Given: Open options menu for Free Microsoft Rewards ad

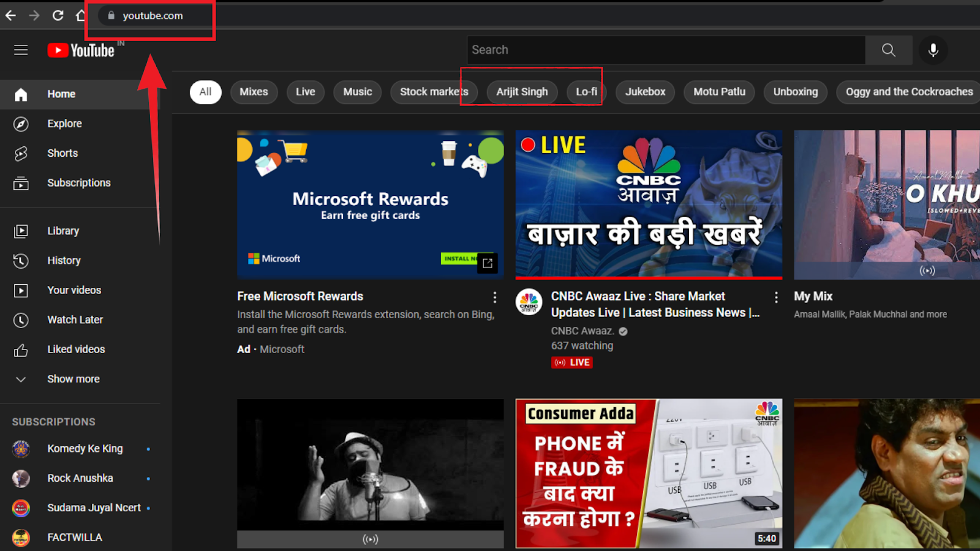Looking at the screenshot, I should [495, 298].
